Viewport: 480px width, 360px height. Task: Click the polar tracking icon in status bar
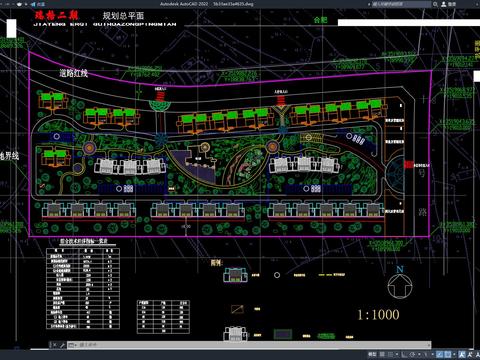412,354
